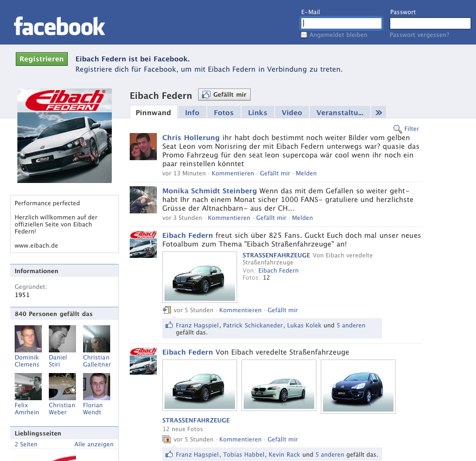Focus the Passwort input field
The height and width of the screenshot is (461, 476).
click(x=430, y=23)
